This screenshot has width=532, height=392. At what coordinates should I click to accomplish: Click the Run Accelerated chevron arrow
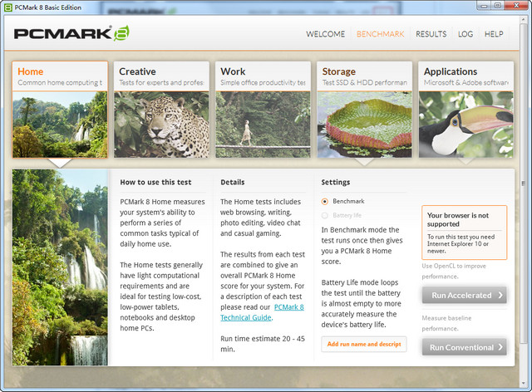[x=500, y=296]
